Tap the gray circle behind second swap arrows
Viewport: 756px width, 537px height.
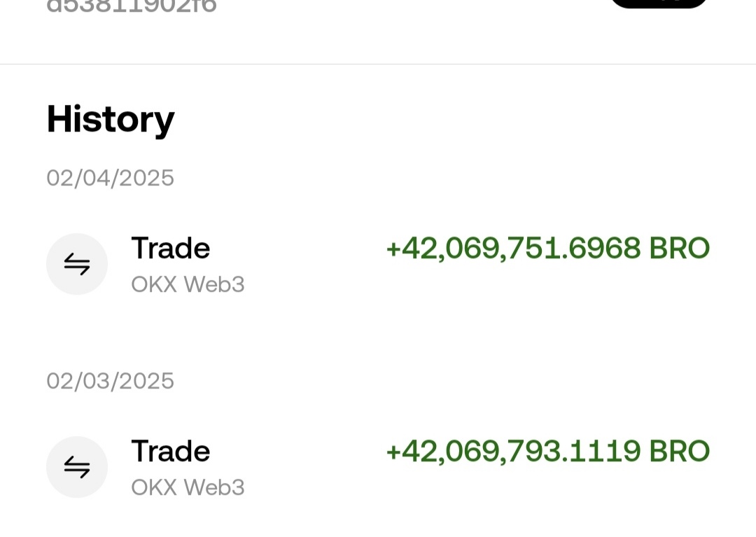pyautogui.click(x=77, y=467)
